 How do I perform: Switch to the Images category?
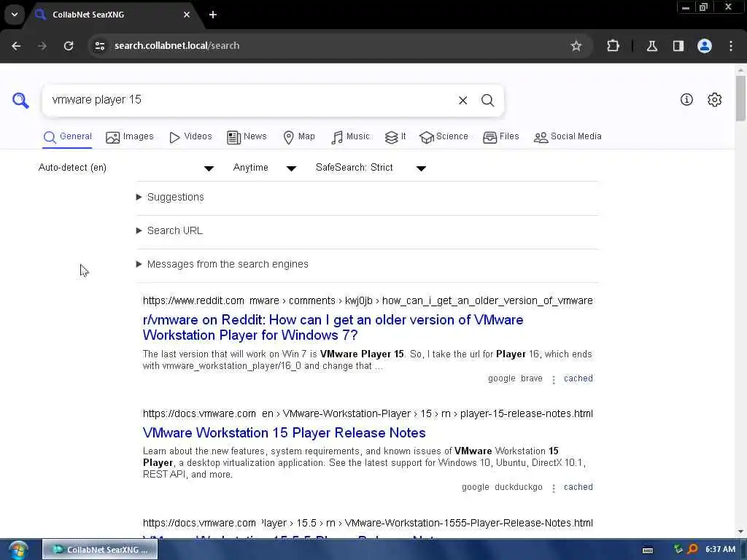pos(130,136)
